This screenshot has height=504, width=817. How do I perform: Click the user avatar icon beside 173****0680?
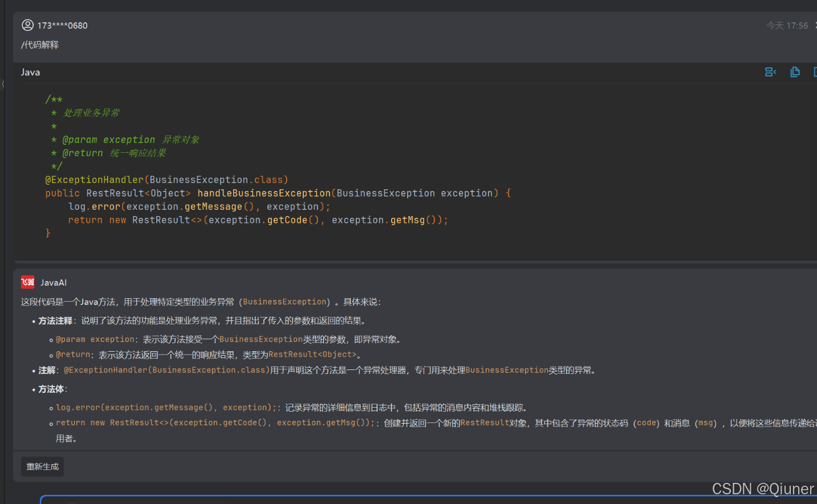(x=27, y=25)
